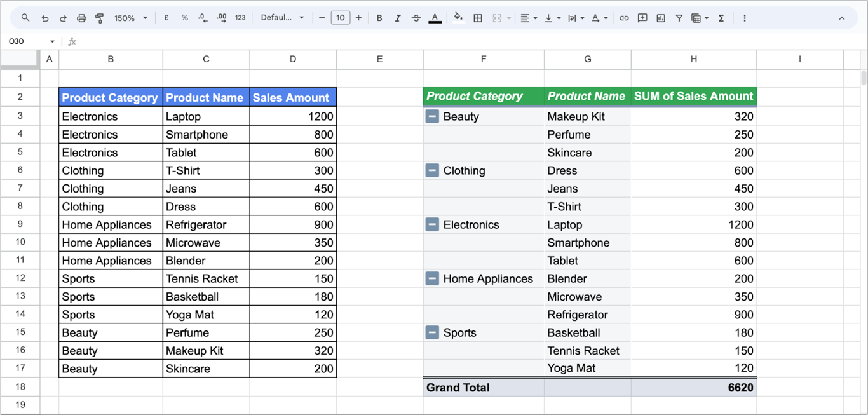Select the Refrigerator cell in column C
Image resolution: width=868 pixels, height=415 pixels.
click(x=206, y=224)
